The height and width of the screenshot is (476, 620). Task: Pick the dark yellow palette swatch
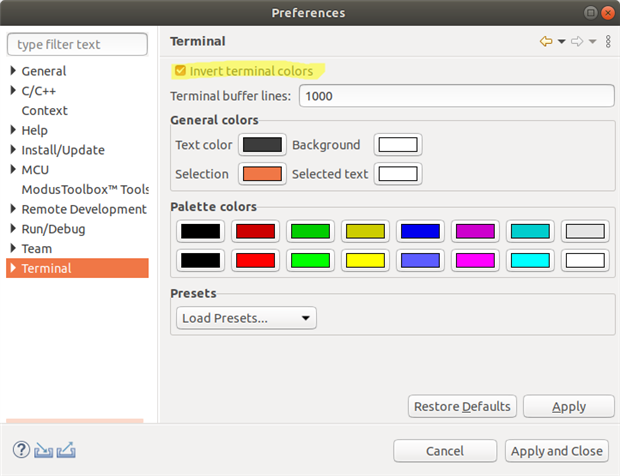pos(365,231)
